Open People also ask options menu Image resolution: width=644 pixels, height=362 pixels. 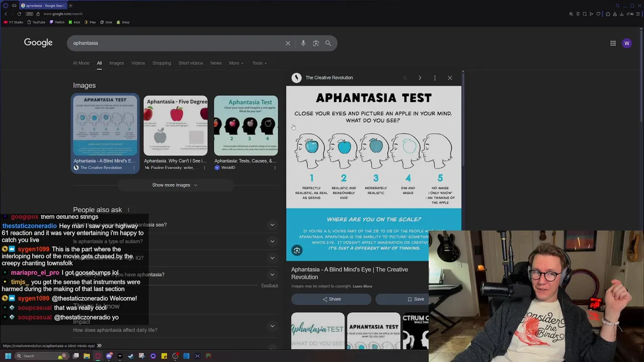point(128,210)
